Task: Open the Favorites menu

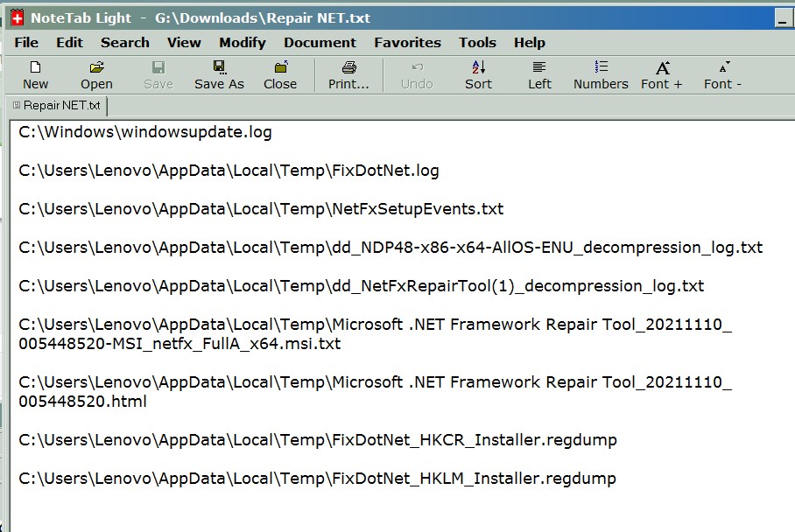Action: tap(408, 43)
